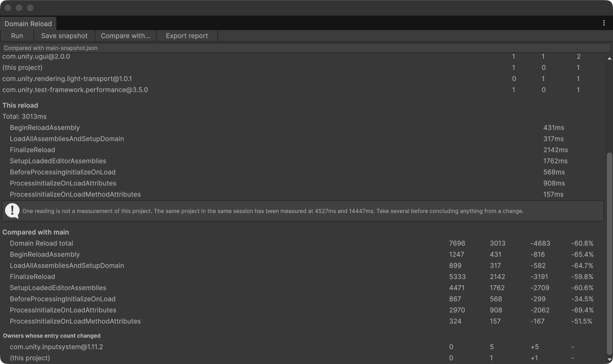Click the 2142ms FinalizeReload value
Image resolution: width=613 pixels, height=364 pixels.
556,150
